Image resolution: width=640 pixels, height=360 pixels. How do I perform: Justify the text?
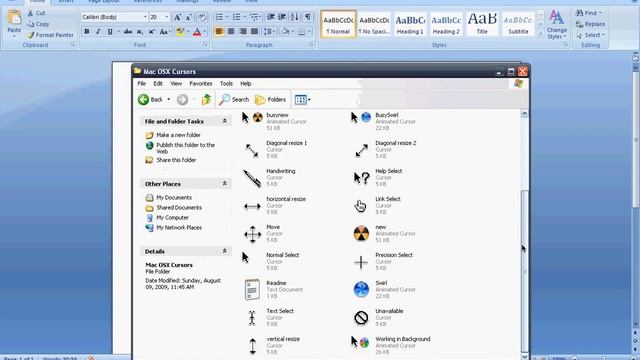[254, 31]
